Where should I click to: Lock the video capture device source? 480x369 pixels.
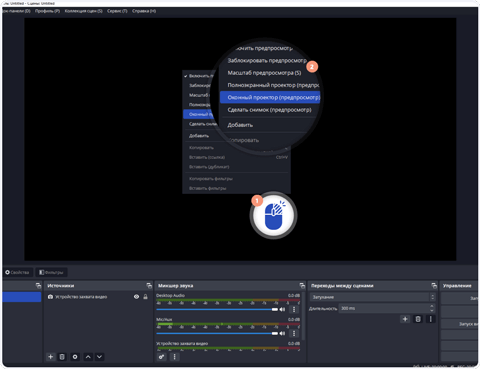(145, 297)
